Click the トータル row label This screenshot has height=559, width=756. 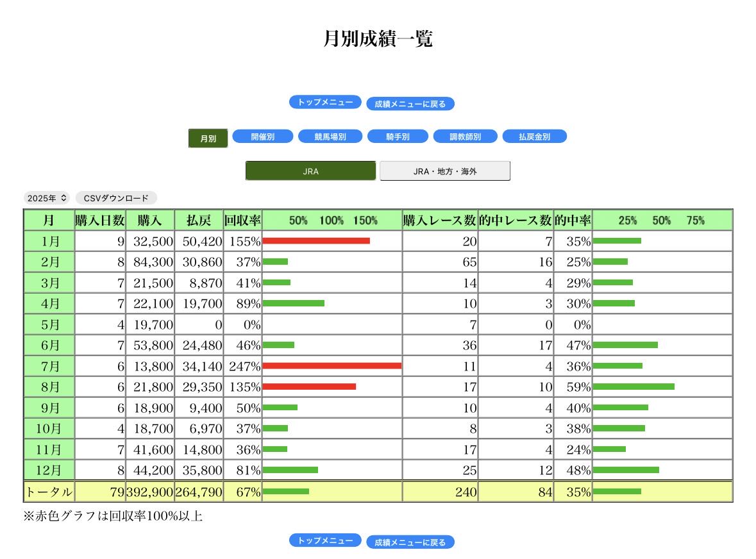coord(49,492)
